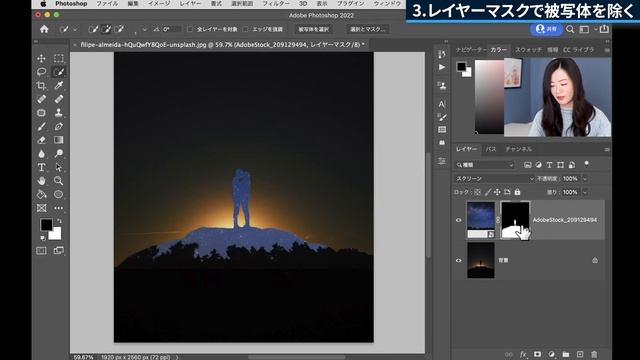Click the Home icon in options bar
This screenshot has width=640, height=360.
[44, 29]
